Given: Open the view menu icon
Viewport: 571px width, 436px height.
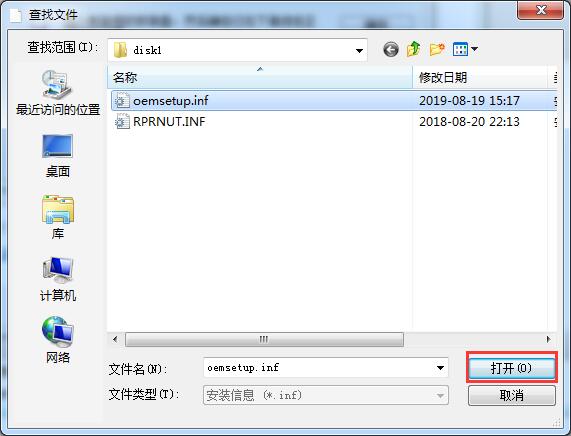Looking at the screenshot, I should tap(460, 49).
